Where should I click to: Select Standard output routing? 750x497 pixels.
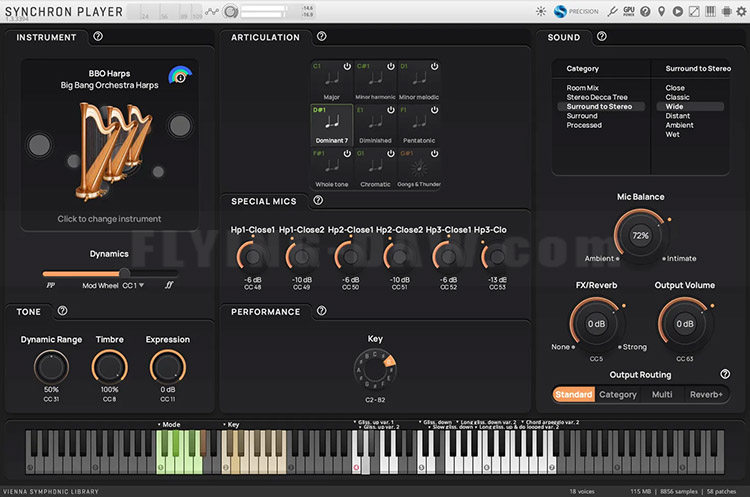pos(574,395)
